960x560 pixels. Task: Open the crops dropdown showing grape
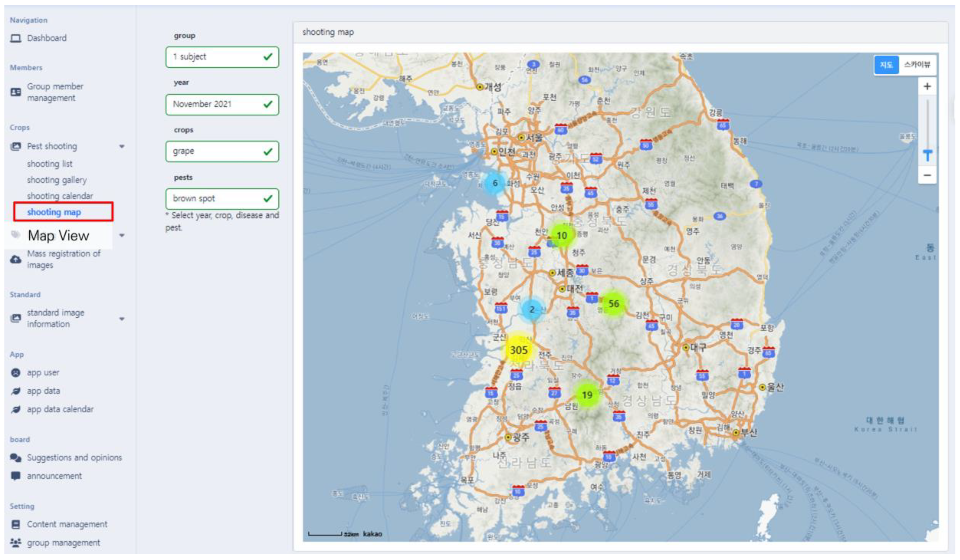point(222,152)
